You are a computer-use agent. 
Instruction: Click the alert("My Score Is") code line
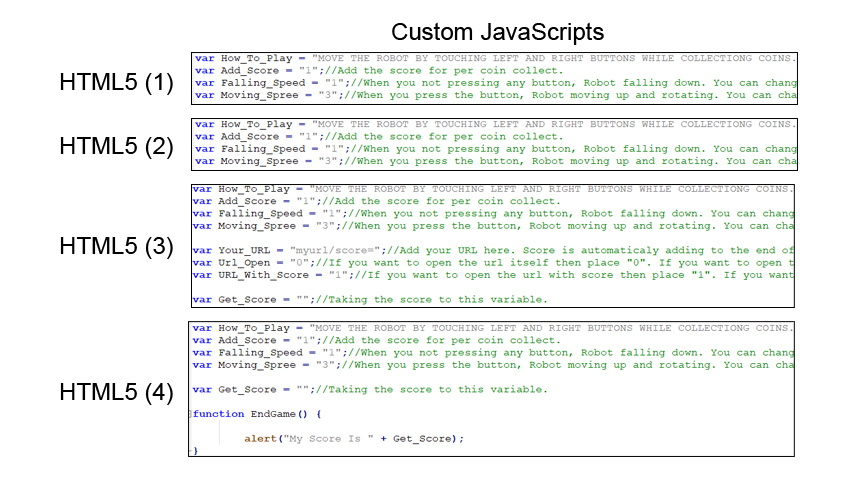tap(354, 439)
